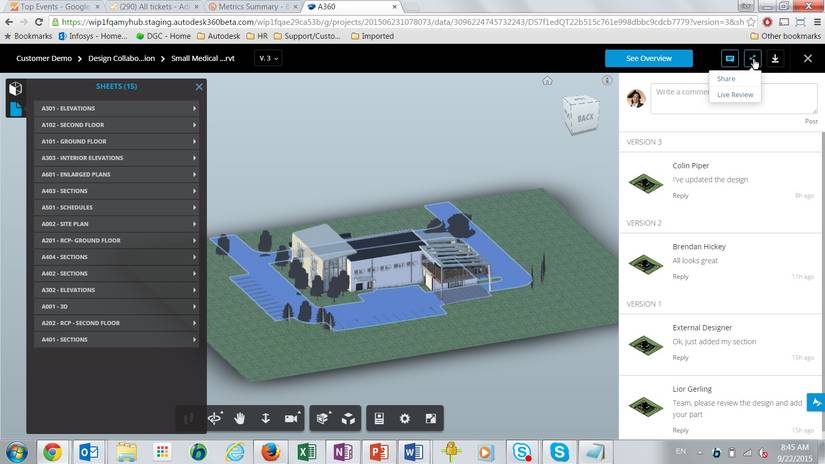Switch to 3D model views icon
The width and height of the screenshot is (825, 464).
tap(16, 88)
